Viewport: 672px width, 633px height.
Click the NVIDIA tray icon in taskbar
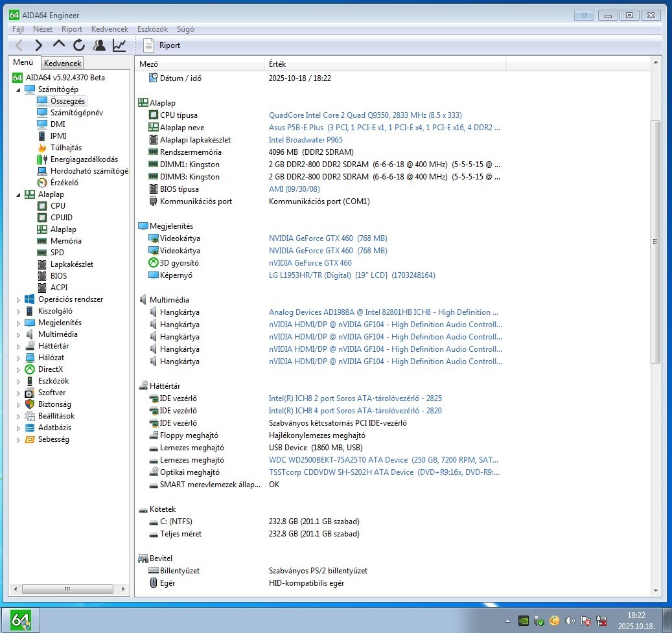[x=524, y=621]
